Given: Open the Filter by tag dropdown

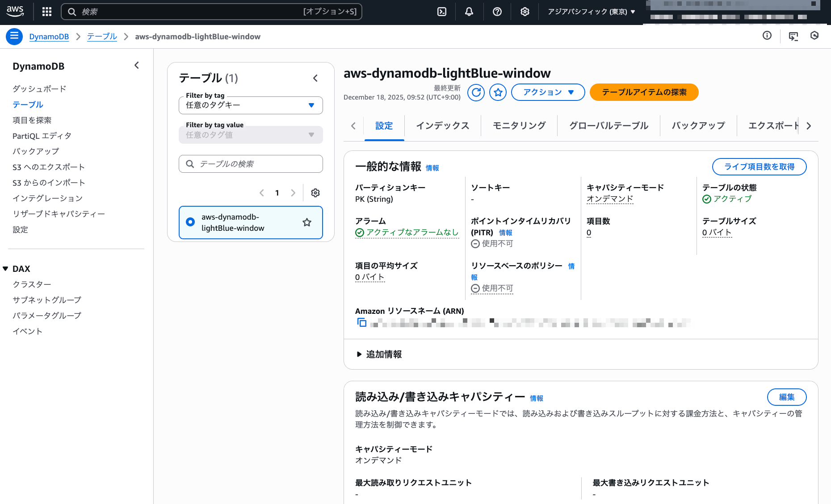Looking at the screenshot, I should (251, 105).
